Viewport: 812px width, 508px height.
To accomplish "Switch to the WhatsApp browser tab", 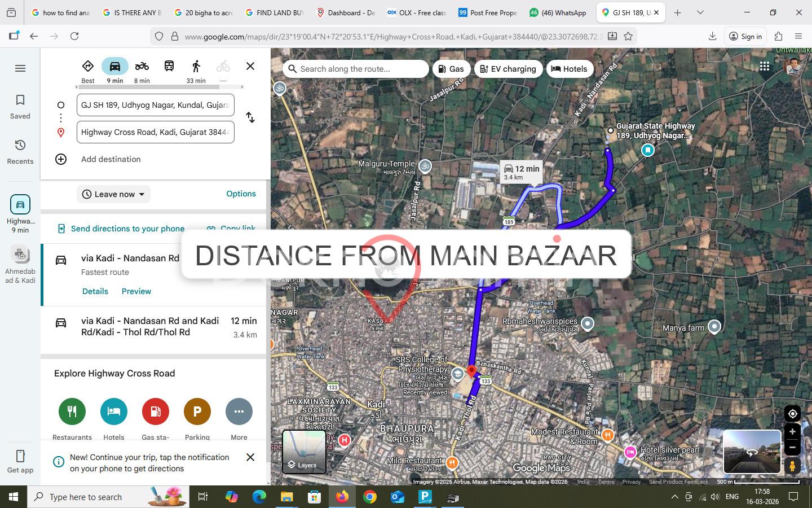I will (558, 12).
